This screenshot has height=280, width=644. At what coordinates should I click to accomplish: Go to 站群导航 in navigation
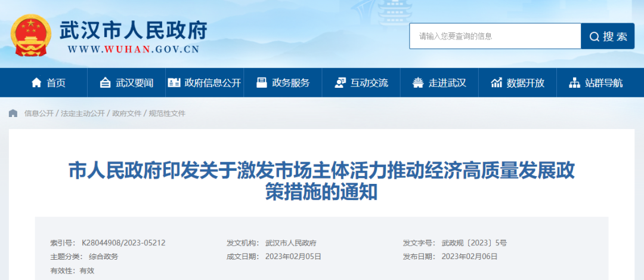click(603, 83)
